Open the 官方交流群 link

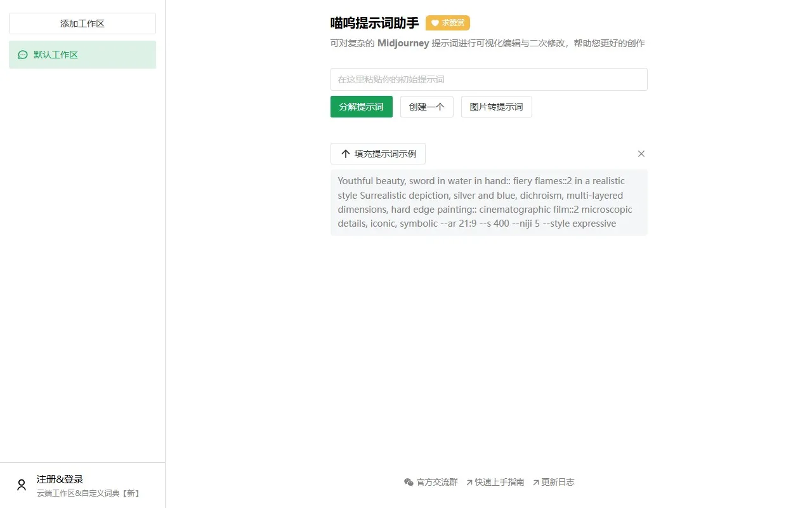pyautogui.click(x=436, y=482)
